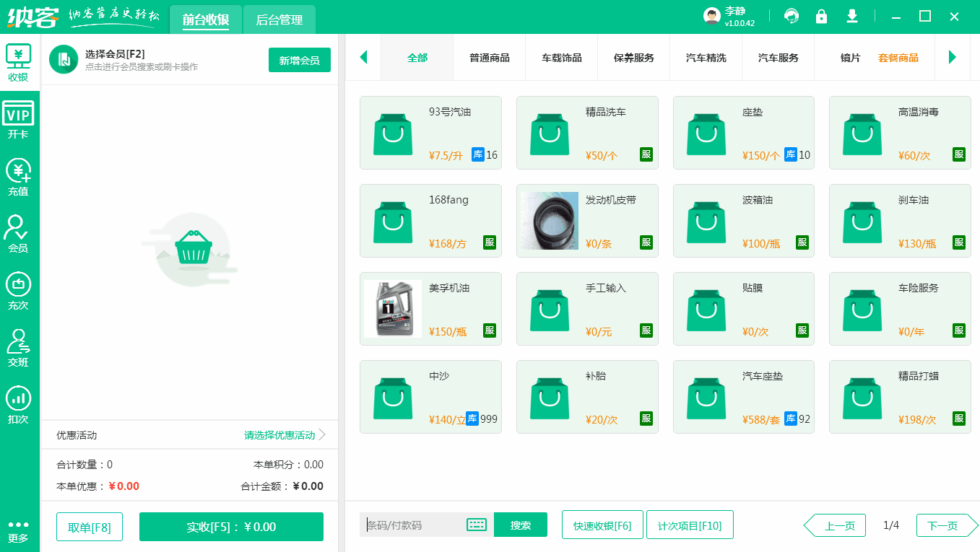
Task: Click the 新增会员 button
Action: click(299, 60)
